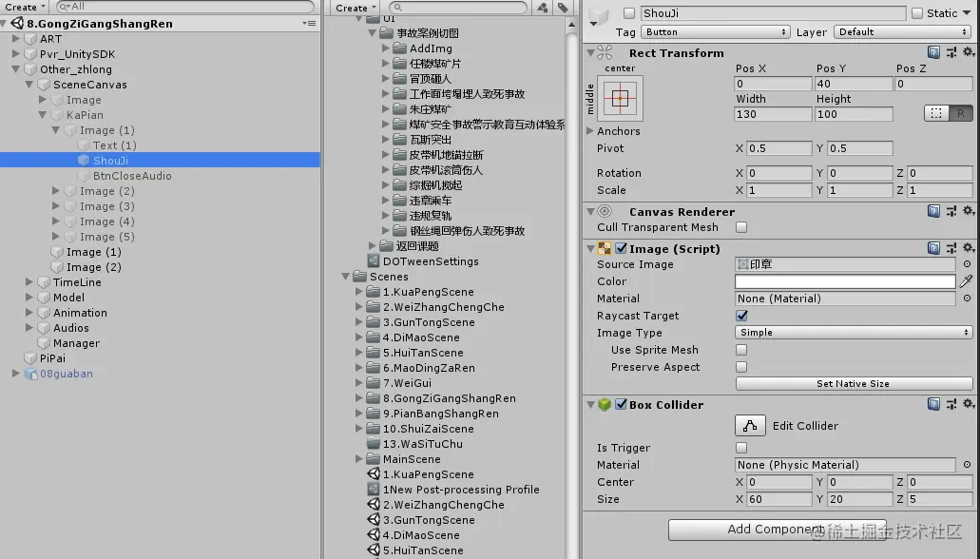Screen dimensions: 980x559
Task: Toggle ShouJi GameObject active checkbox
Action: click(629, 13)
